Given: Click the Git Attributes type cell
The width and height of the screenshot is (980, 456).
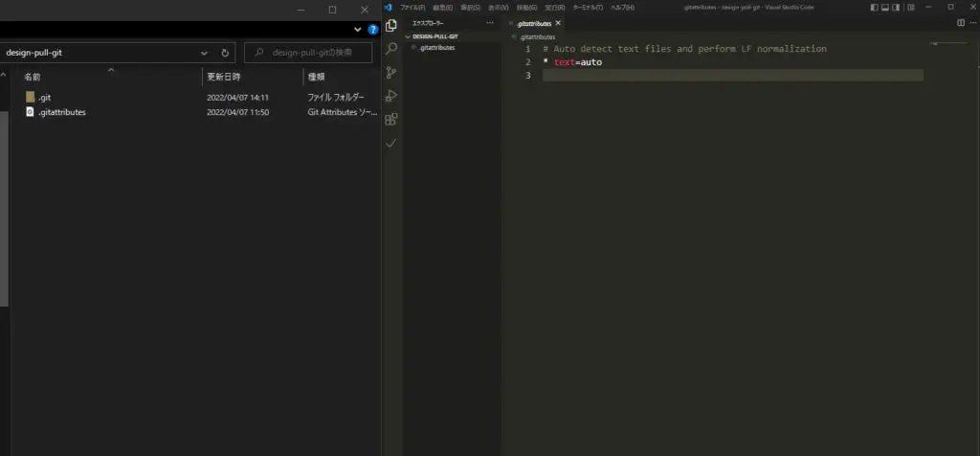Looking at the screenshot, I should pos(343,112).
